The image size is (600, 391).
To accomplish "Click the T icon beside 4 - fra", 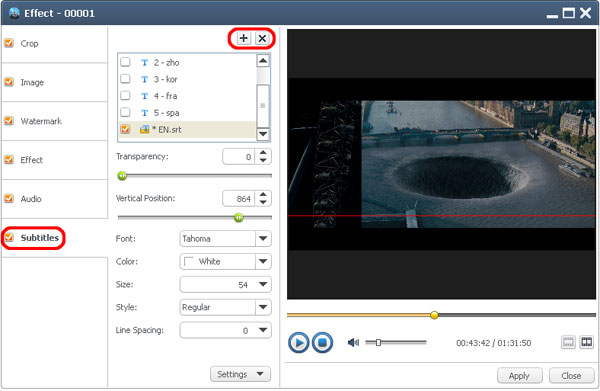I will (x=144, y=96).
